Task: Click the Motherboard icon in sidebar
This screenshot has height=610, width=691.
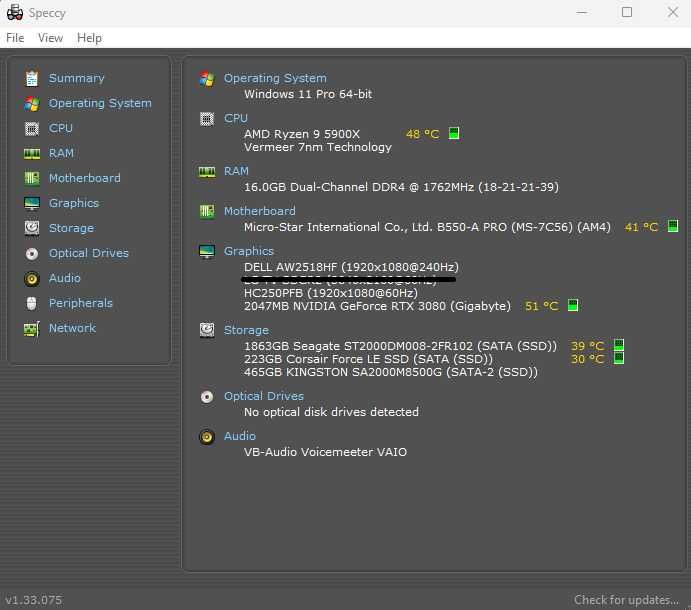Action: coord(32,178)
